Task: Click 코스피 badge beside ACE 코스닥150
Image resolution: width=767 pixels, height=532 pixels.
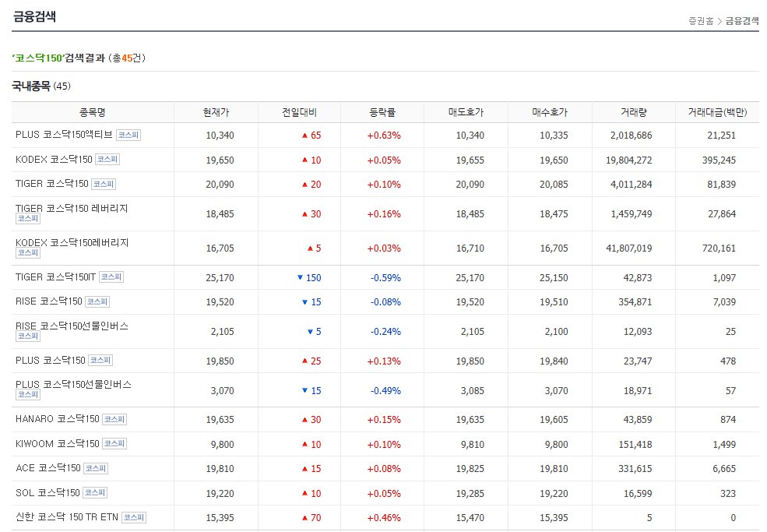Action: point(95,468)
